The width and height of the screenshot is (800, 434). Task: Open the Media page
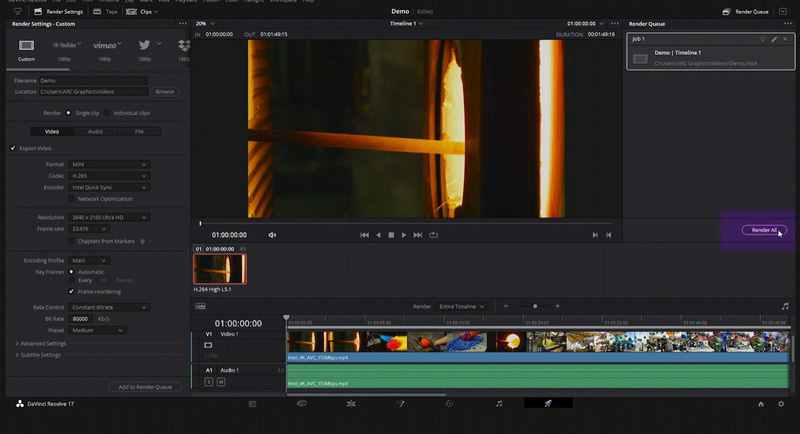(252, 403)
